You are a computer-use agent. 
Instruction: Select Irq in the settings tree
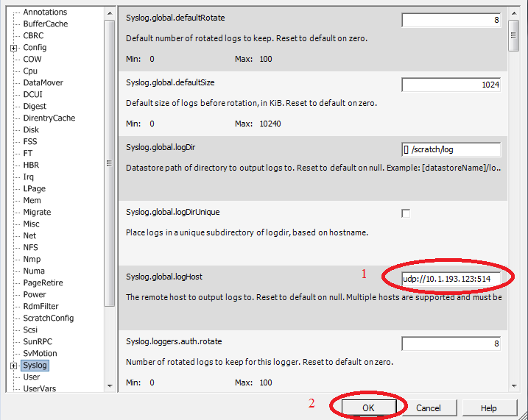(x=28, y=177)
